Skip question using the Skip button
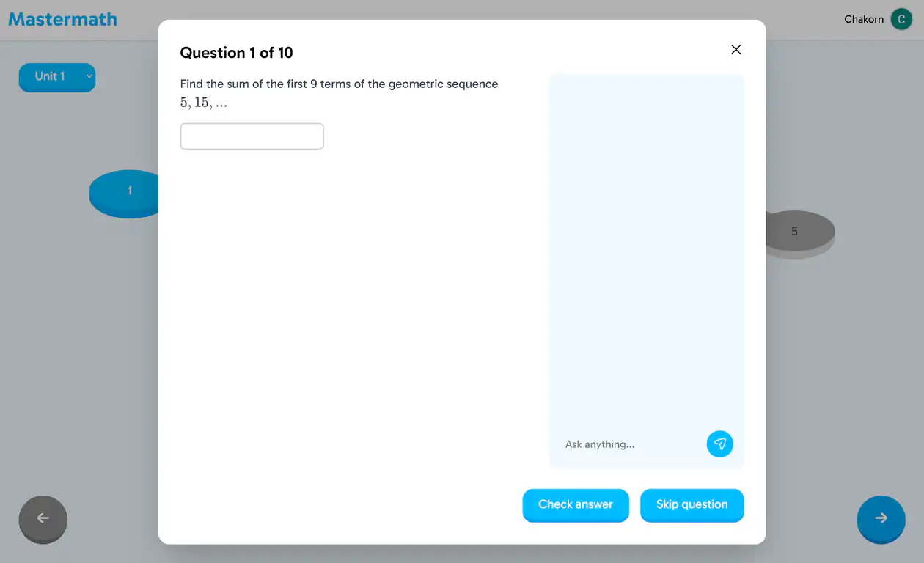 pyautogui.click(x=692, y=504)
